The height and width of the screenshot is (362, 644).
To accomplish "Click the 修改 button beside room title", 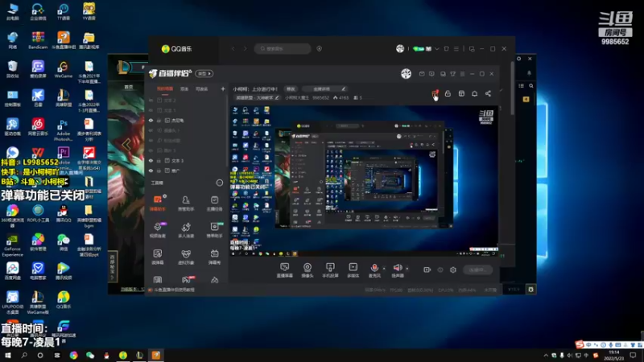I will coord(291,88).
